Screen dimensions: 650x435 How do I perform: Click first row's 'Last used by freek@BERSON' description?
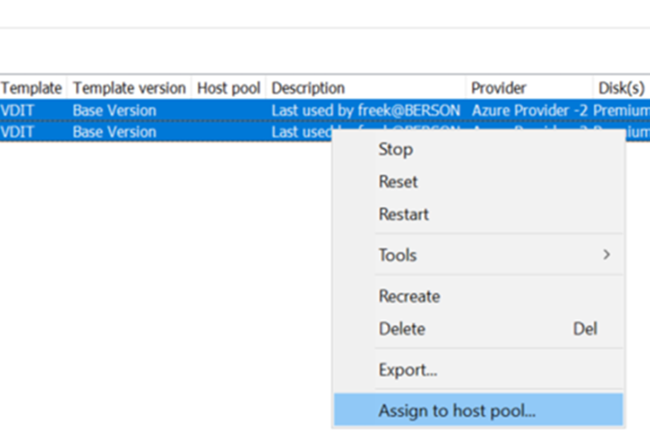(x=365, y=110)
